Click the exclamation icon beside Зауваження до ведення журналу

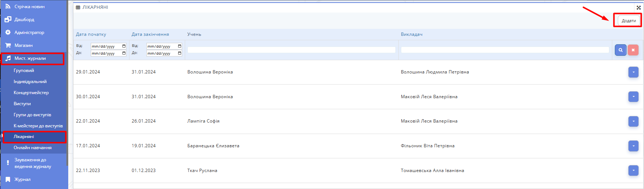(x=8, y=163)
